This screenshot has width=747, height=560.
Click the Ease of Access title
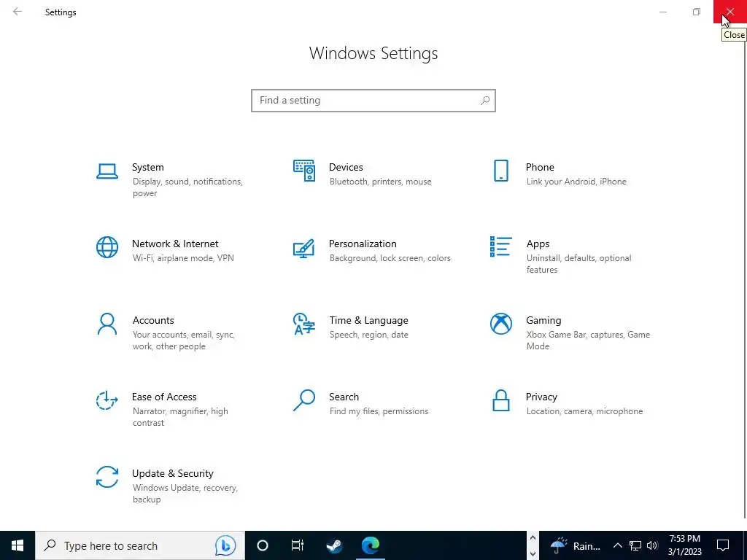[164, 397]
